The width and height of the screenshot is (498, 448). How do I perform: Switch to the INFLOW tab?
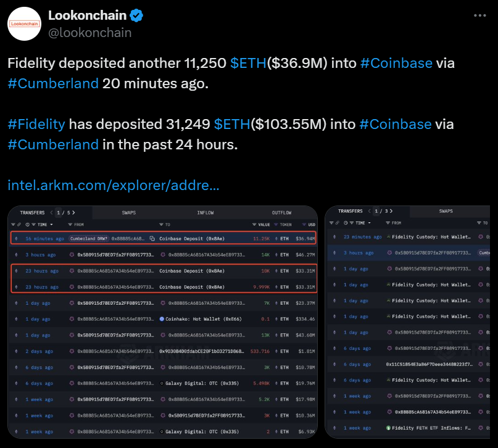[x=205, y=212]
